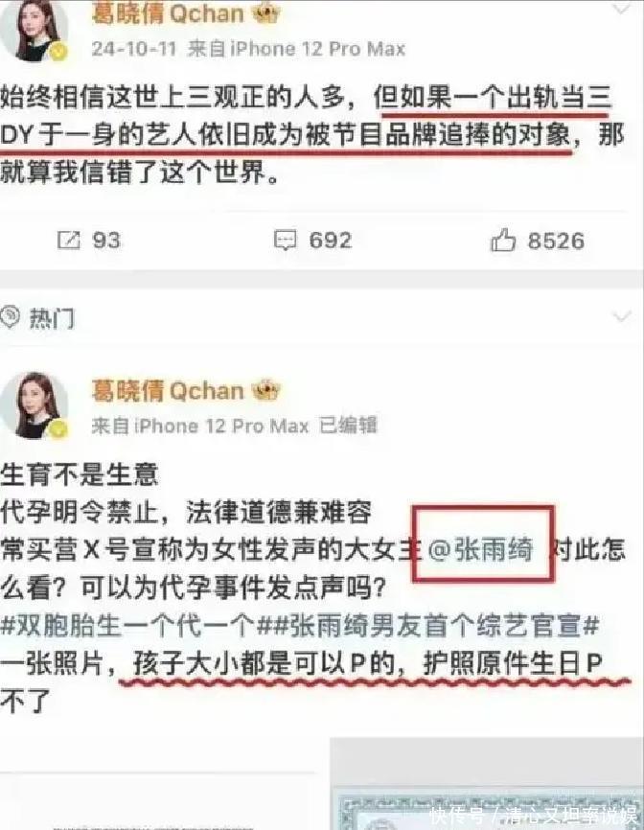
Task: Like the post with 8526 likes
Action: (503, 240)
